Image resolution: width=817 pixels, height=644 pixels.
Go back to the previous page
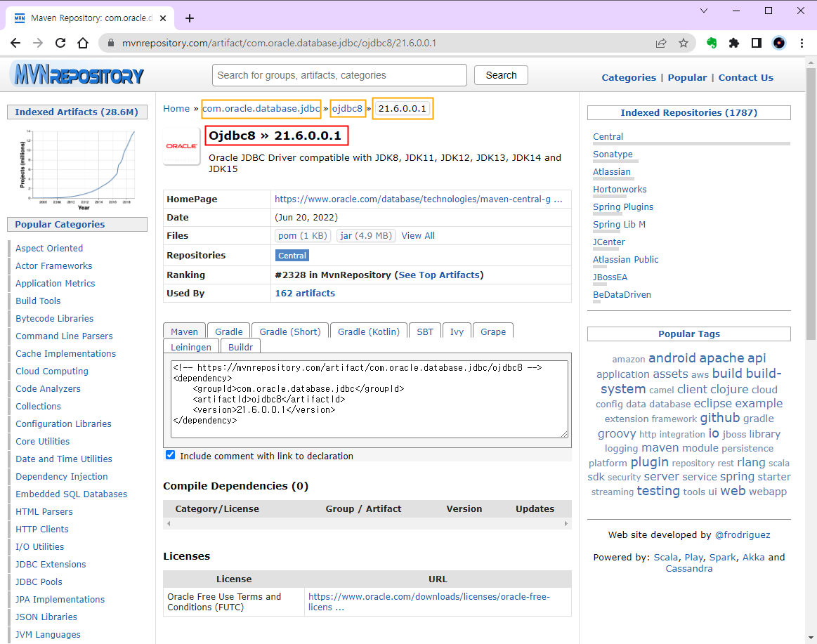click(x=15, y=44)
